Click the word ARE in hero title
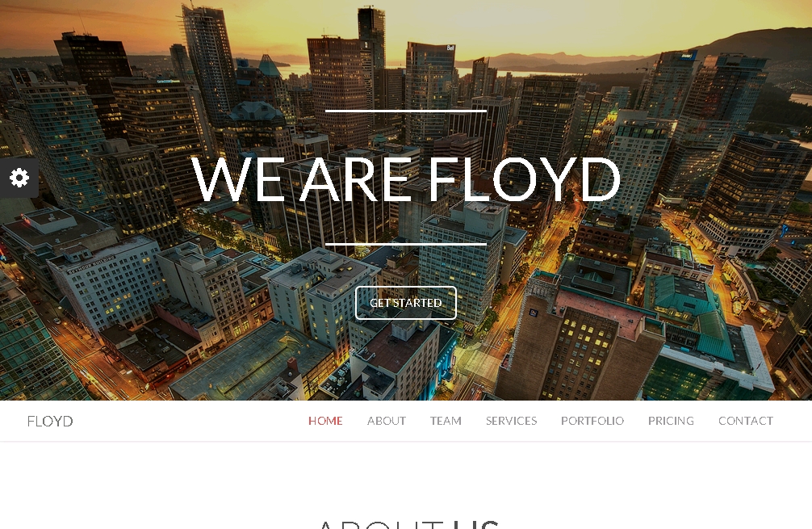Viewport: 812px width, 529px height. point(355,178)
